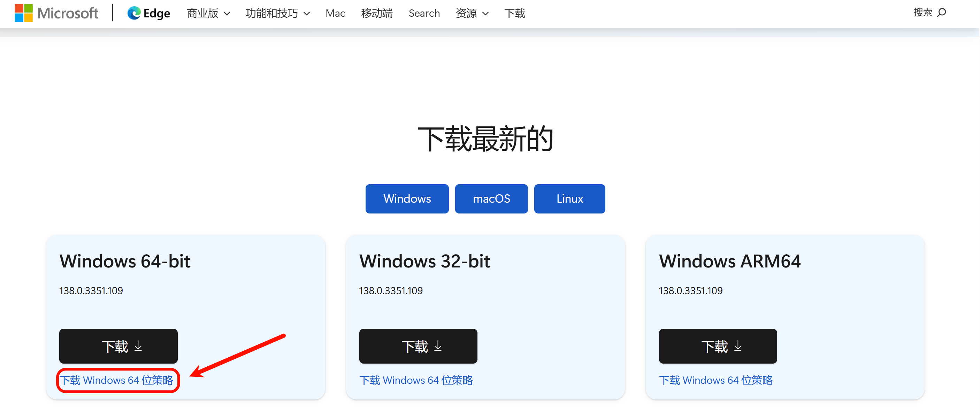Expand the 功能和技巧 dropdown menu
The height and width of the screenshot is (420, 980).
pos(278,13)
